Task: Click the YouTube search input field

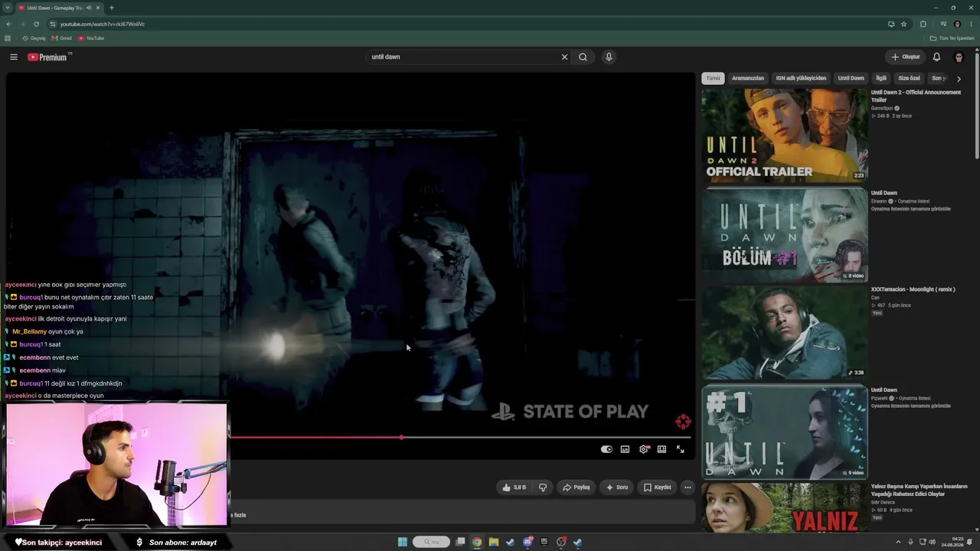Action: point(462,57)
